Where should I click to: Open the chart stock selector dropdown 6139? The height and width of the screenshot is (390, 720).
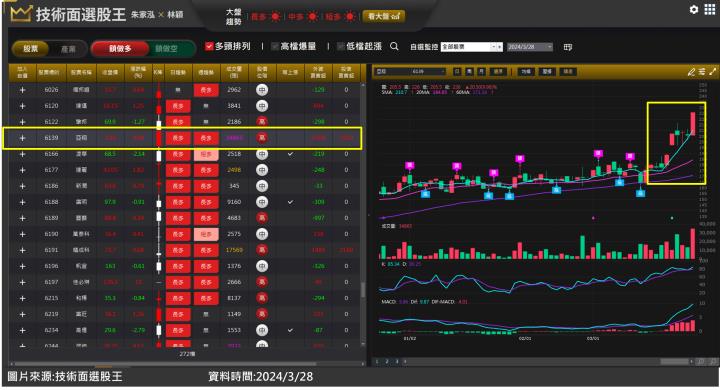pyautogui.click(x=411, y=72)
